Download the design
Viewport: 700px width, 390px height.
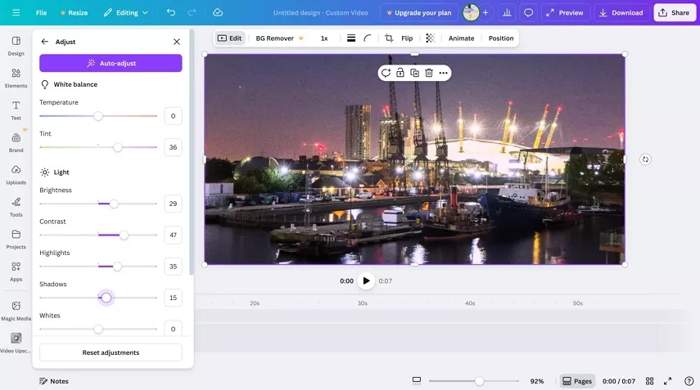click(621, 12)
